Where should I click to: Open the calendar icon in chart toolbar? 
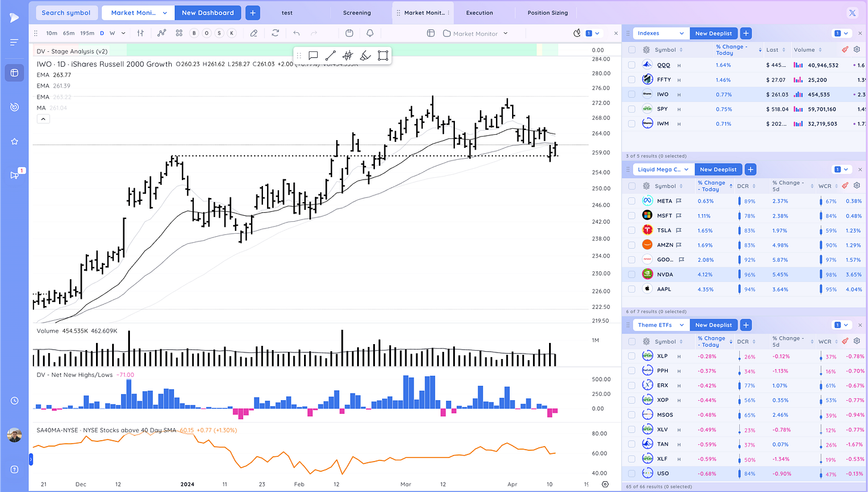349,33
